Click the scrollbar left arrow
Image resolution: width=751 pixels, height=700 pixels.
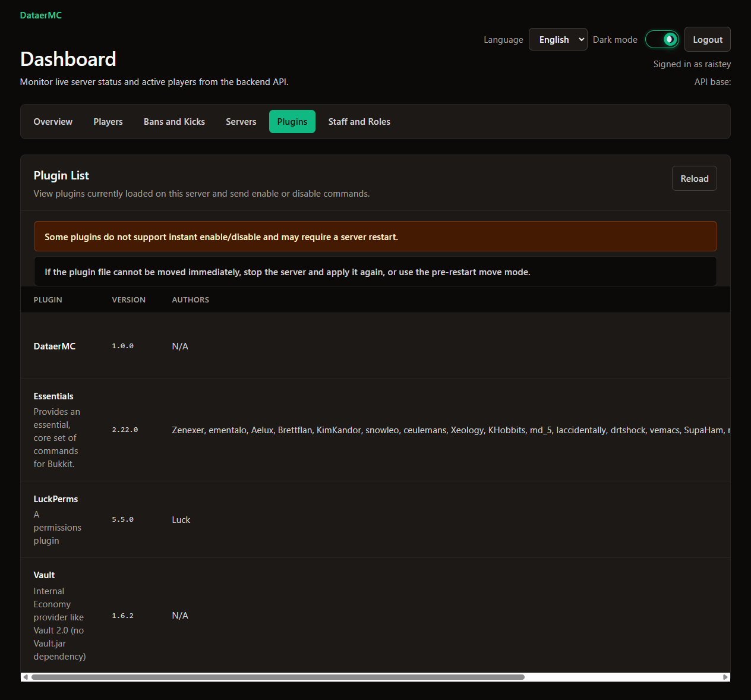(25, 677)
